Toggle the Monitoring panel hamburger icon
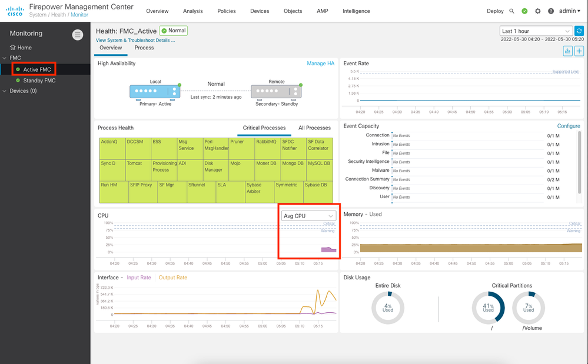 pos(78,35)
